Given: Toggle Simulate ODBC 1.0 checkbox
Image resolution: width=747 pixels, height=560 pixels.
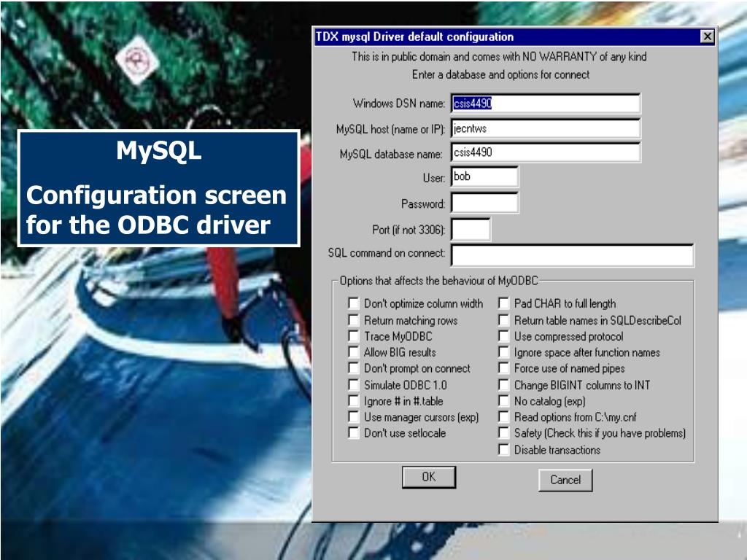Looking at the screenshot, I should (354, 385).
